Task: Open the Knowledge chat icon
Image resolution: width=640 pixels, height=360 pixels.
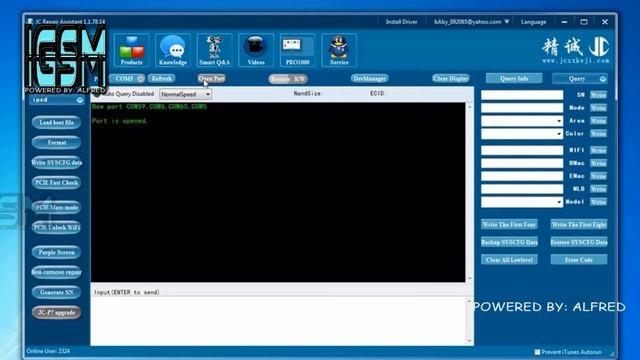Action: coord(173,50)
